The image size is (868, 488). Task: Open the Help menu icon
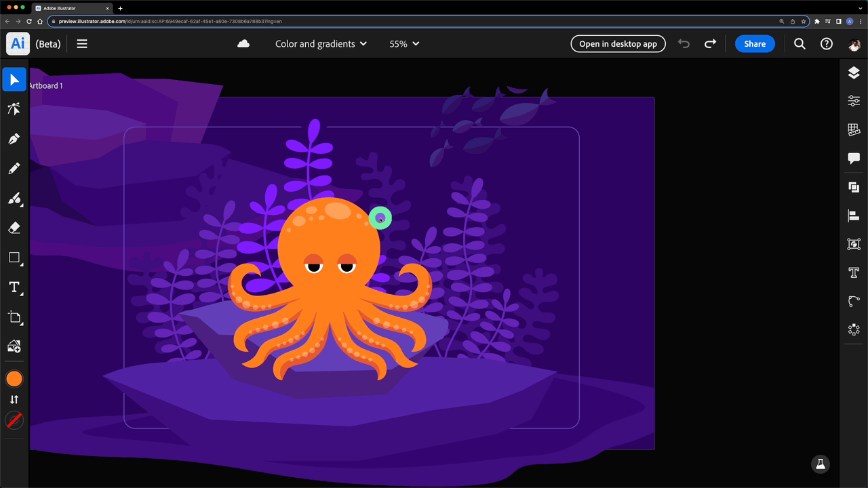[x=826, y=43]
